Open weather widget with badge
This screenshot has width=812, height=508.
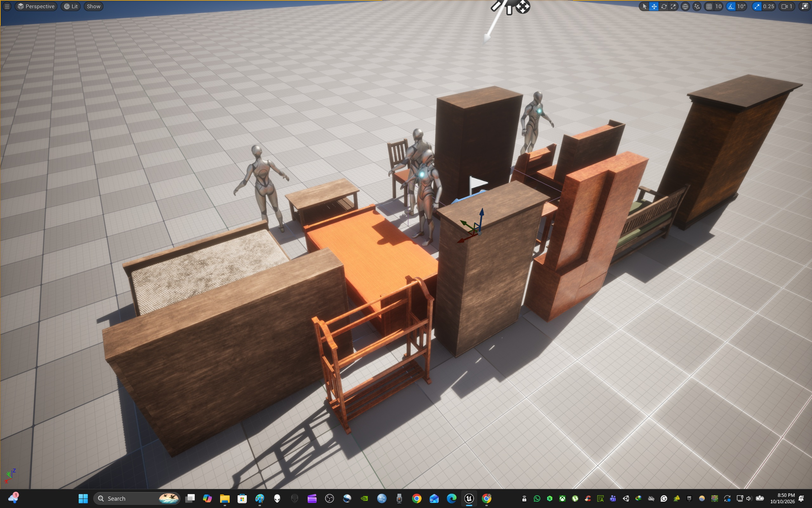[13, 498]
